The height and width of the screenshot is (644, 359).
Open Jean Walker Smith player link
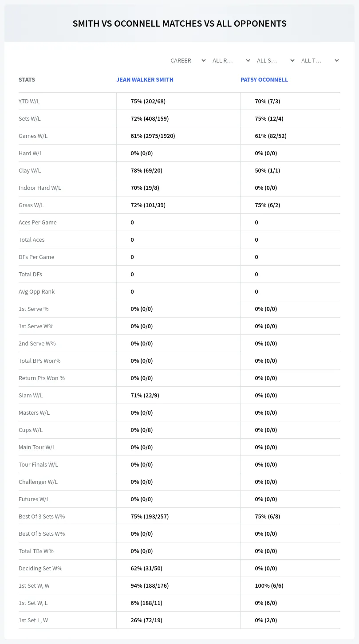[x=145, y=80]
